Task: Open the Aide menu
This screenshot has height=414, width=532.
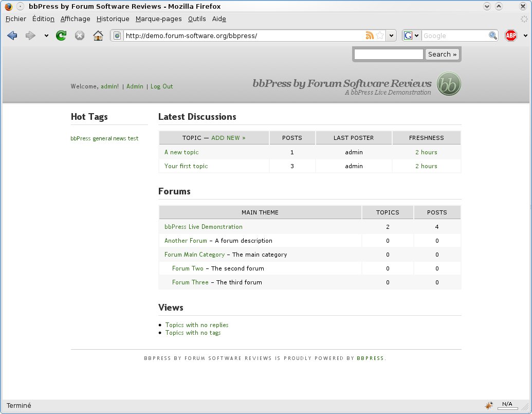Action: 219,19
